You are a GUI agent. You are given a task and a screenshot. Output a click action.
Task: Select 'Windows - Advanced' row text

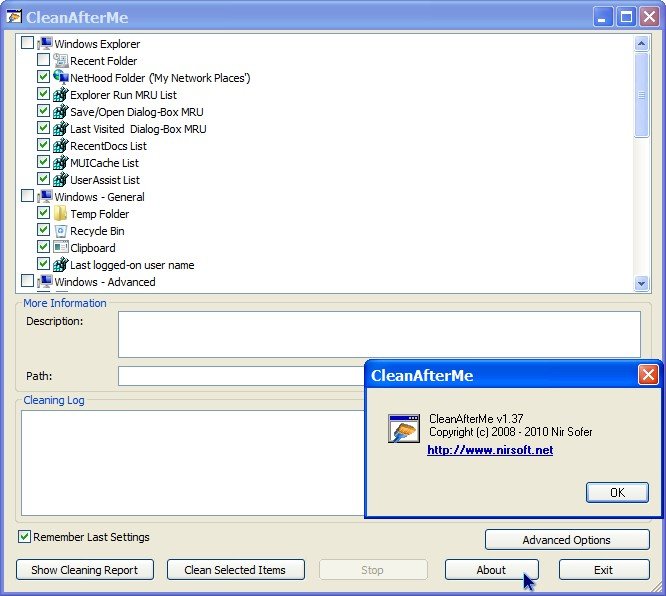point(105,282)
